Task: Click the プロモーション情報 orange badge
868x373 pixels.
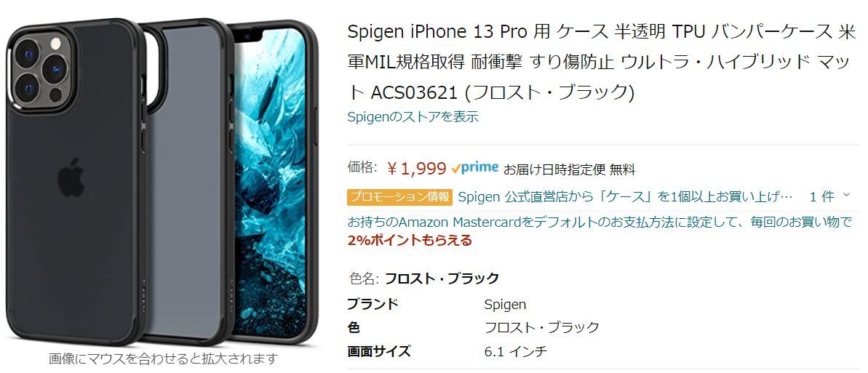Action: coord(399,197)
